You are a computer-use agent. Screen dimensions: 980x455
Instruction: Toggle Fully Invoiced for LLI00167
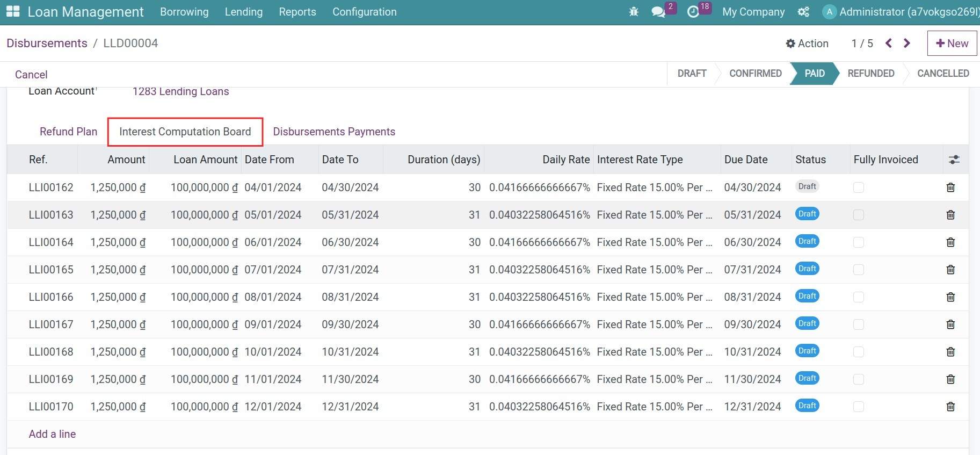pyautogui.click(x=859, y=324)
